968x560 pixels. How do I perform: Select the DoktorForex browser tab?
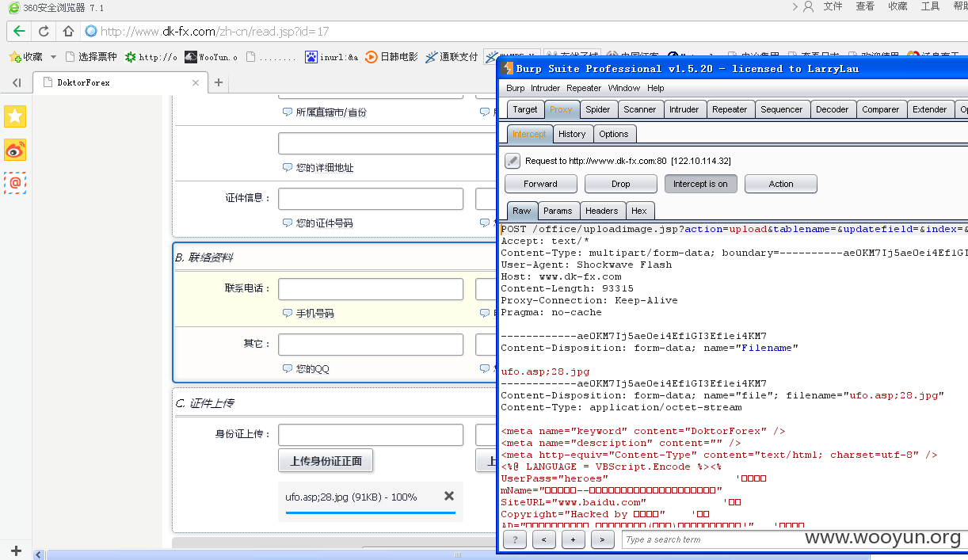point(119,82)
